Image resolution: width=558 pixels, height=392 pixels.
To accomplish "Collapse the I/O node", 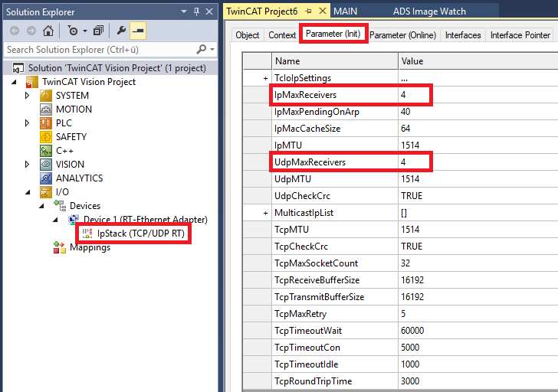I will (28, 192).
